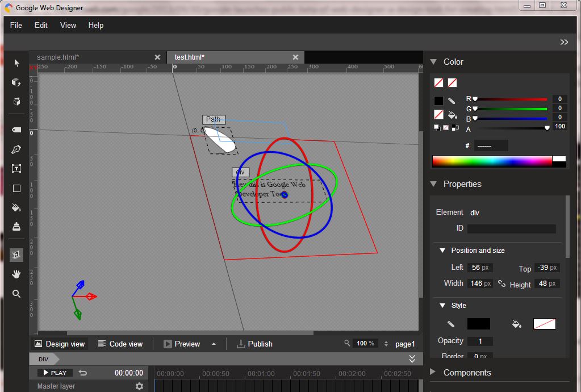Image resolution: width=581 pixels, height=392 pixels.
Task: Swap fill and stroke colors
Action: click(455, 128)
